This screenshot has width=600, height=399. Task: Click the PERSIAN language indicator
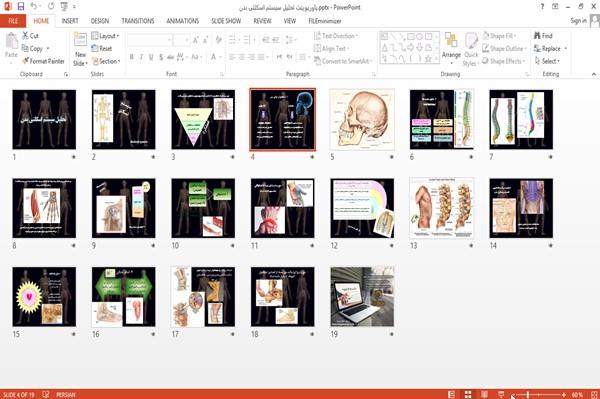[66, 394]
